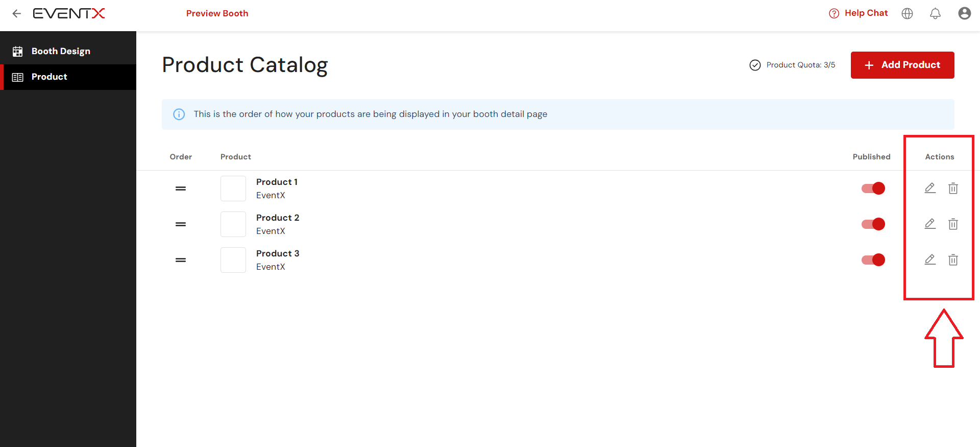
Task: Open the language globe icon
Action: click(907, 14)
